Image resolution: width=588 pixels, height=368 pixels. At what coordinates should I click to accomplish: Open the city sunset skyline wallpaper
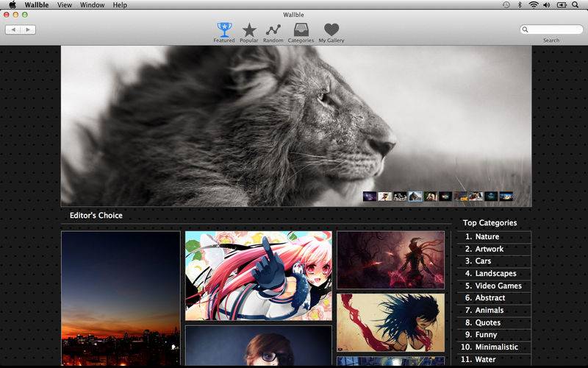point(121,298)
